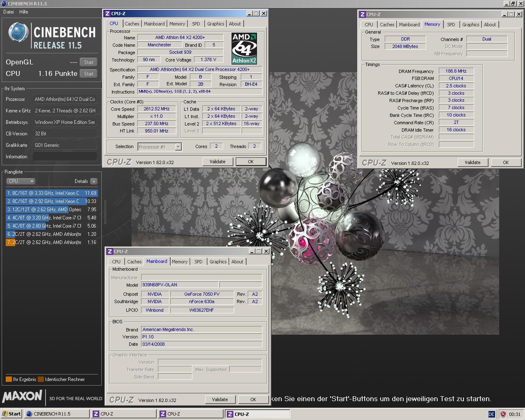Click the CINEBENCH R11.5 taskbar button
The image size is (525, 420).
(x=56, y=414)
